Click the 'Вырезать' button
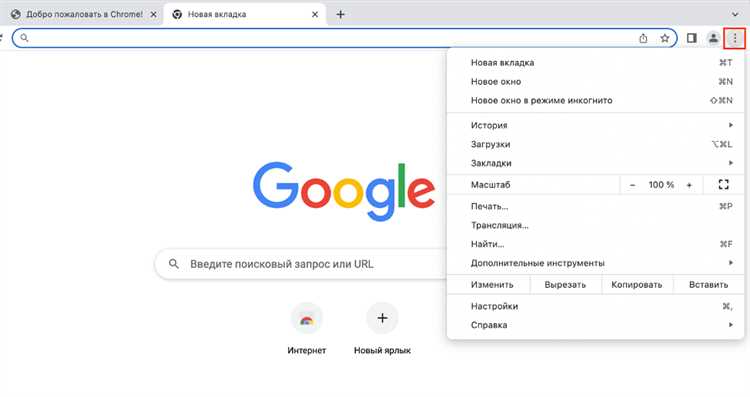The width and height of the screenshot is (750, 397). click(x=565, y=285)
